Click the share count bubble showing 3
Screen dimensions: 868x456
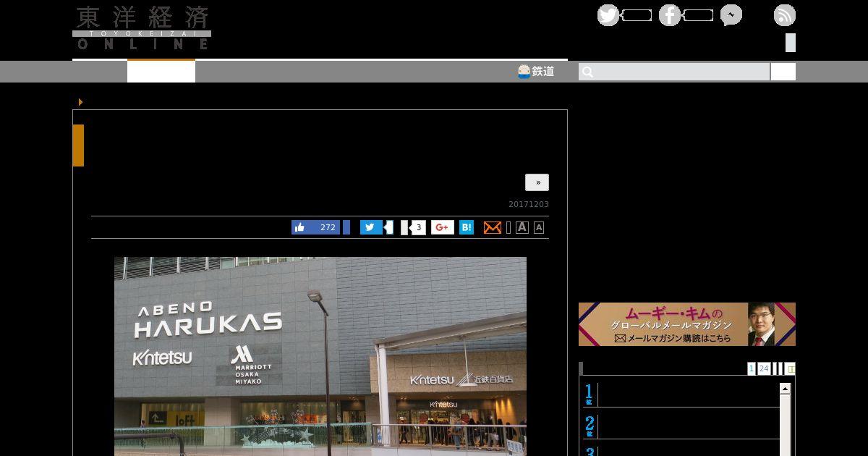point(417,227)
